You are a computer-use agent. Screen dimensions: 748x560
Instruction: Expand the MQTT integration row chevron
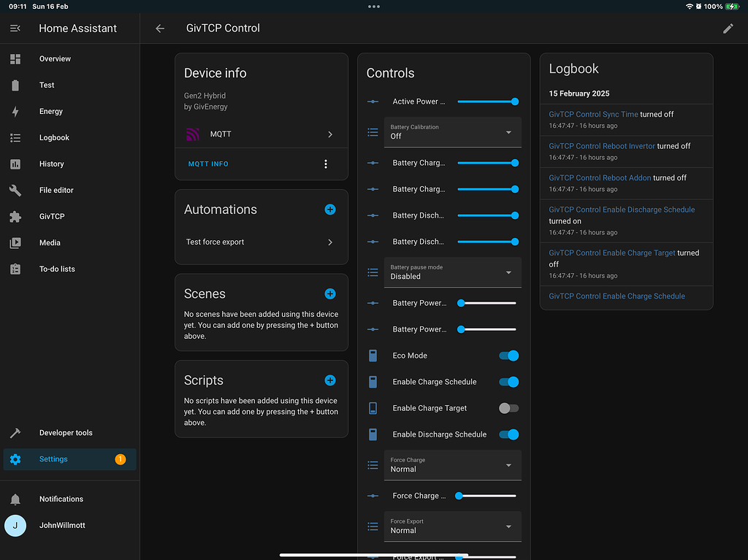[329, 134]
